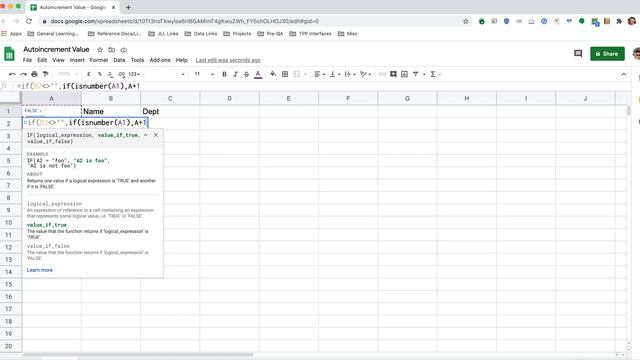This screenshot has width=640, height=360.
Task: Select column D header
Action: pyautogui.click(x=229, y=98)
